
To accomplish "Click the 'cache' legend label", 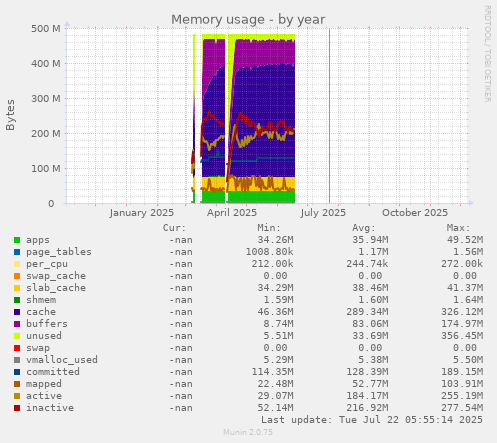I will coord(41,312).
